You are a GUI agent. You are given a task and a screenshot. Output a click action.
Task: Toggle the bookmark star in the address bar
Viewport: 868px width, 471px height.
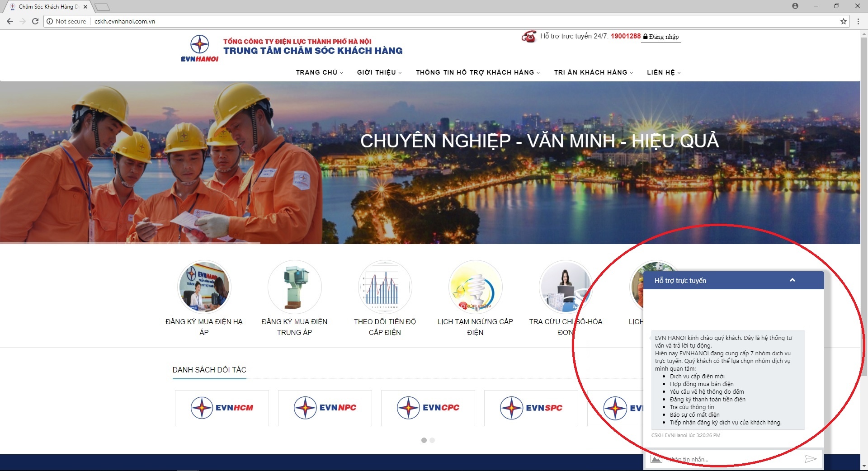click(x=843, y=21)
